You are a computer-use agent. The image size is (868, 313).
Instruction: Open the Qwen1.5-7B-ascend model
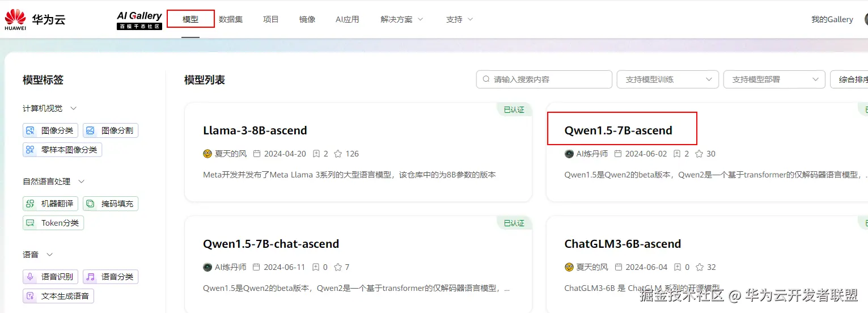click(x=619, y=130)
